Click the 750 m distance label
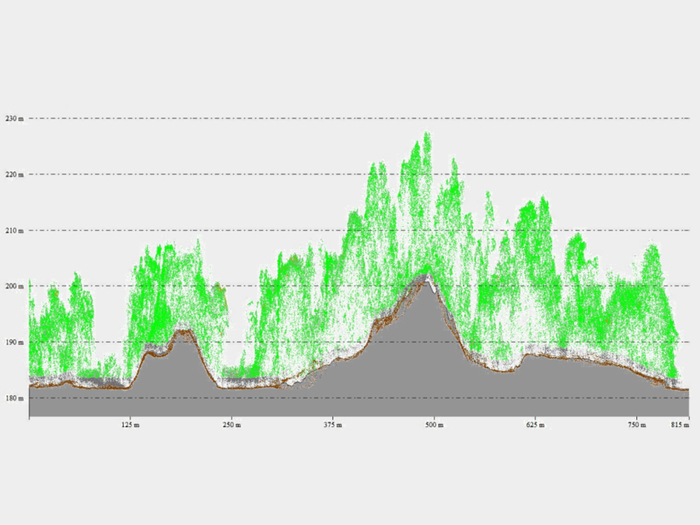This screenshot has height=525, width=700. 637,425
